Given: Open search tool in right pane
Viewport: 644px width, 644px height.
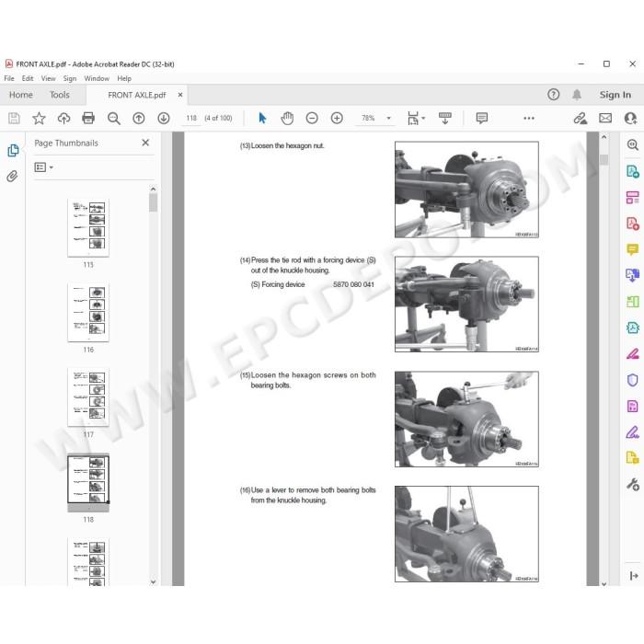Looking at the screenshot, I should point(633,144).
